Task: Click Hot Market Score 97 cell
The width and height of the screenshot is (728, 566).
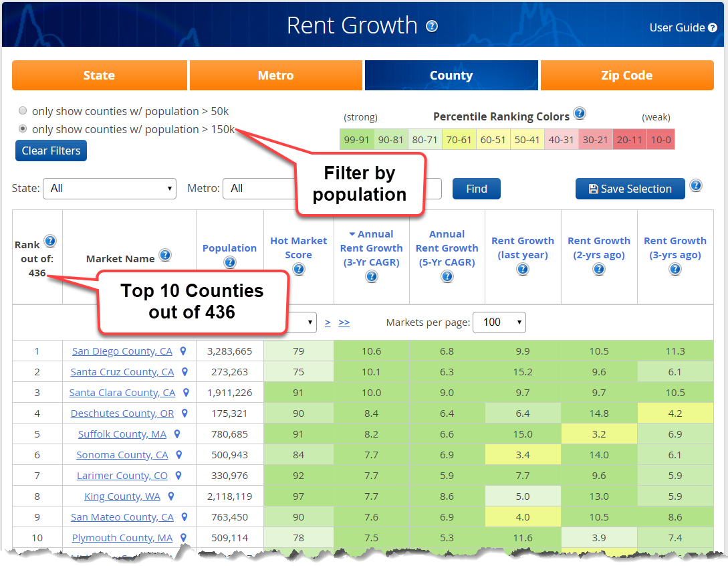Action: pos(299,496)
